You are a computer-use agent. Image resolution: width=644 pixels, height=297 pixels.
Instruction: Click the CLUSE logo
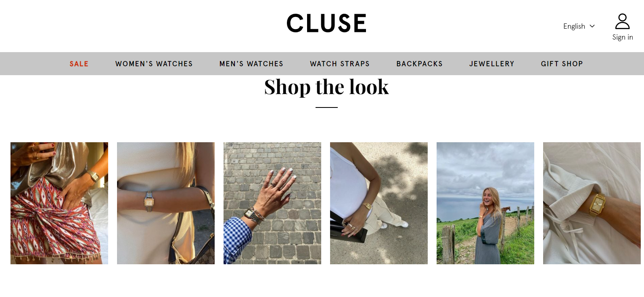coord(326,23)
